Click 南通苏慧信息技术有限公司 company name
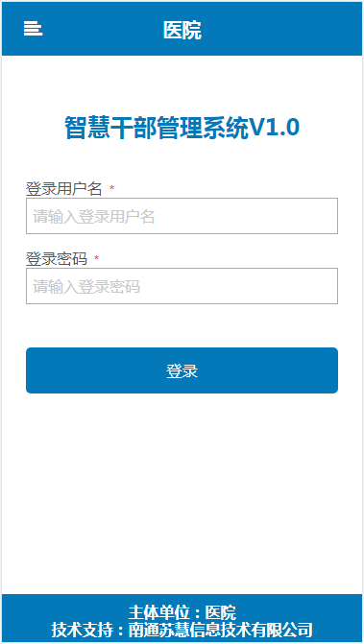This screenshot has width=364, height=644. click(x=221, y=630)
